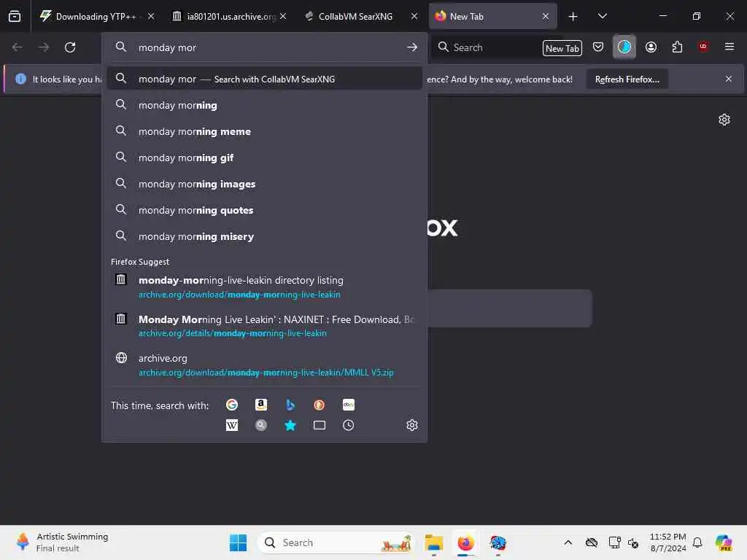Search bookmarks using the star icon

point(290,425)
